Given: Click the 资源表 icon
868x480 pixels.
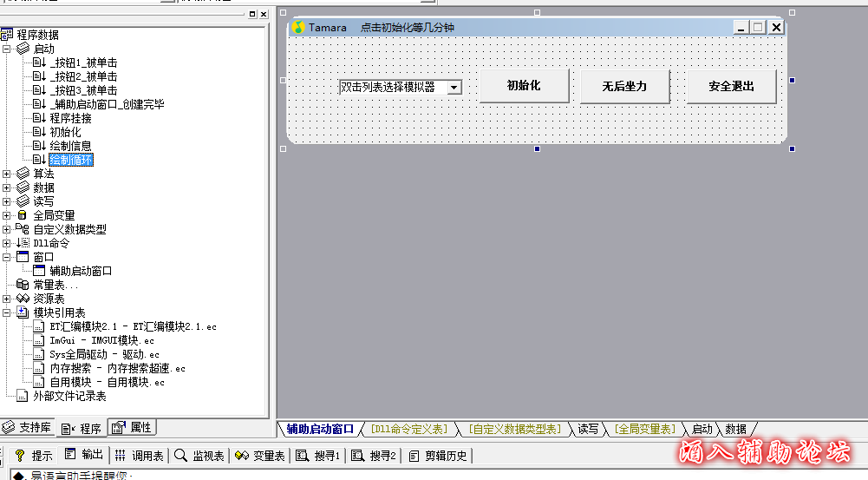Looking at the screenshot, I should point(23,299).
